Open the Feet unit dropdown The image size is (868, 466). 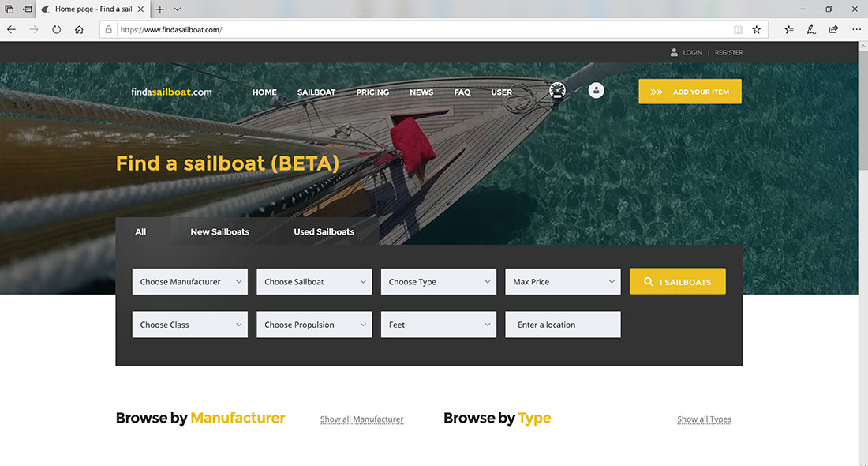(439, 325)
